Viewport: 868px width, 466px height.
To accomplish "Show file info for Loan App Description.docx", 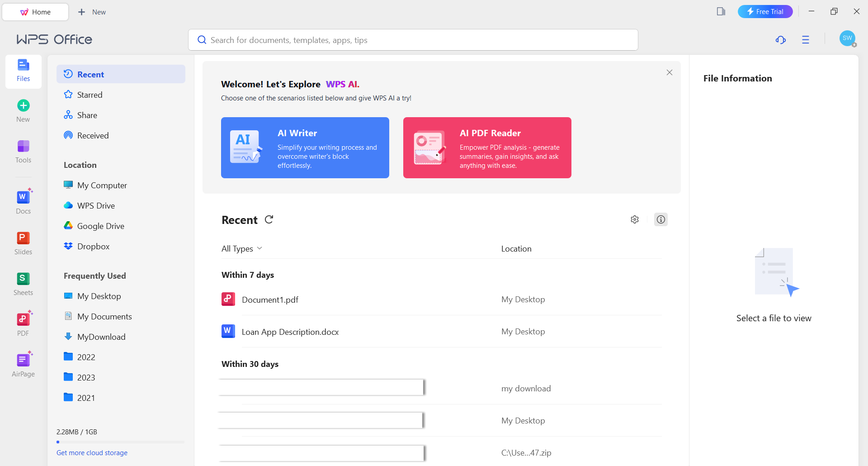I will pyautogui.click(x=290, y=331).
